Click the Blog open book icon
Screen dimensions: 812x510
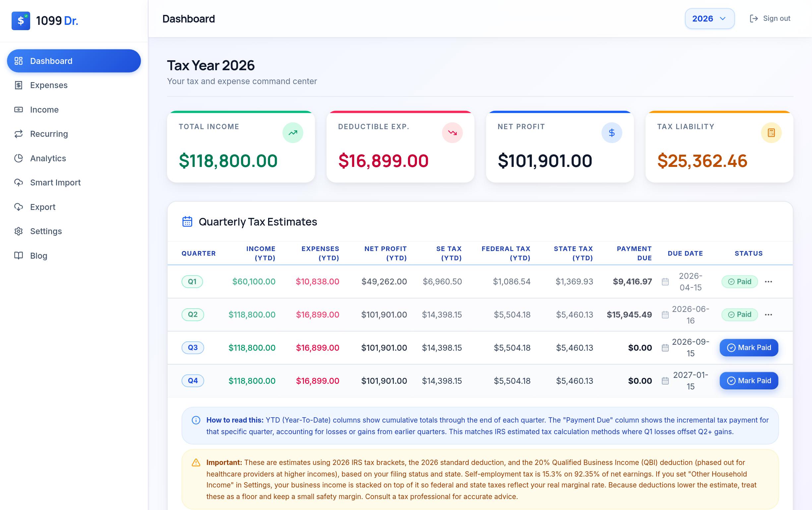pyautogui.click(x=19, y=255)
